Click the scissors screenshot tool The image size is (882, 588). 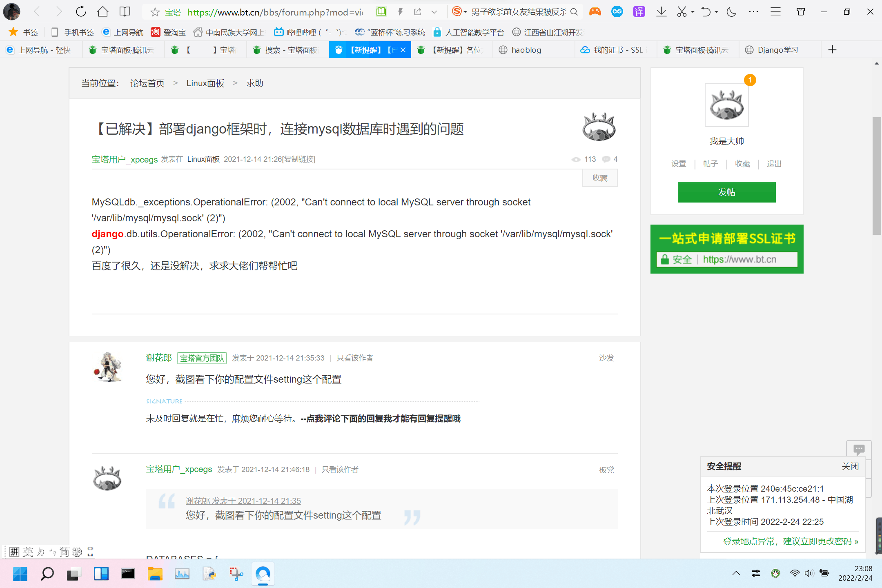pos(682,12)
